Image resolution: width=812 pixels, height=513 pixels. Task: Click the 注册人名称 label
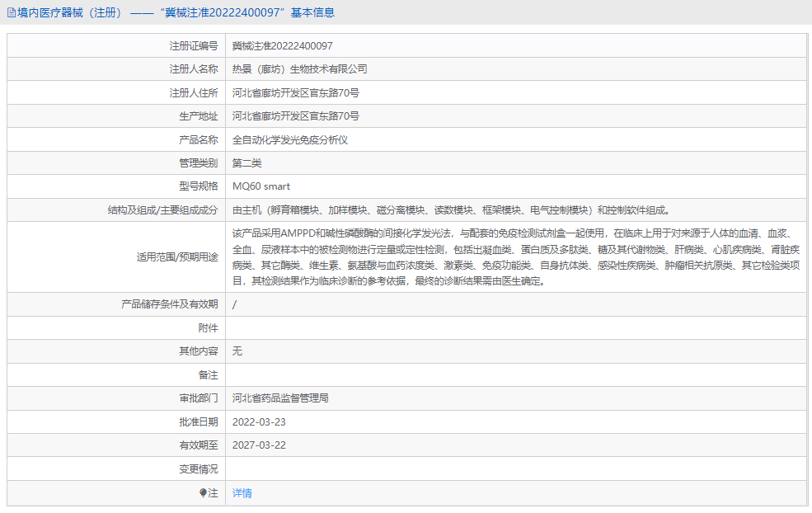click(x=194, y=69)
